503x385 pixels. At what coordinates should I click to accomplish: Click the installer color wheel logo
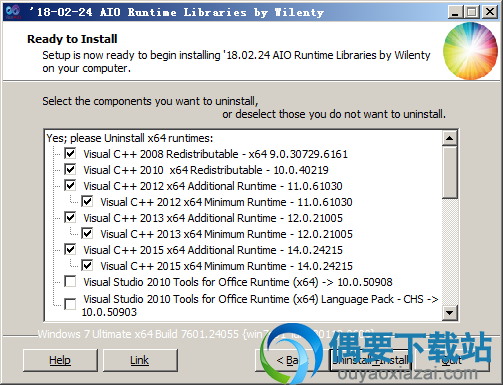[470, 51]
